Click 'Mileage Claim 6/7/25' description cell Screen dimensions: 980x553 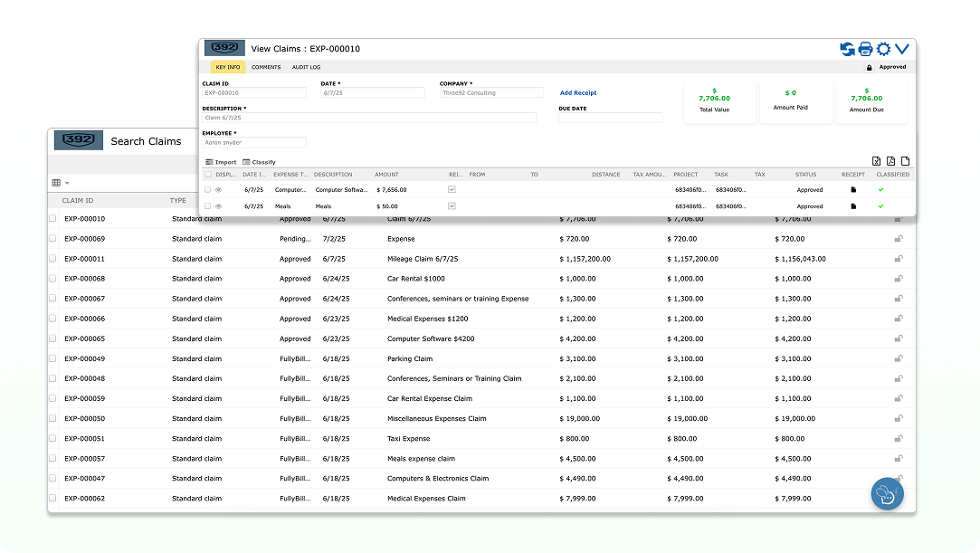pyautogui.click(x=423, y=259)
